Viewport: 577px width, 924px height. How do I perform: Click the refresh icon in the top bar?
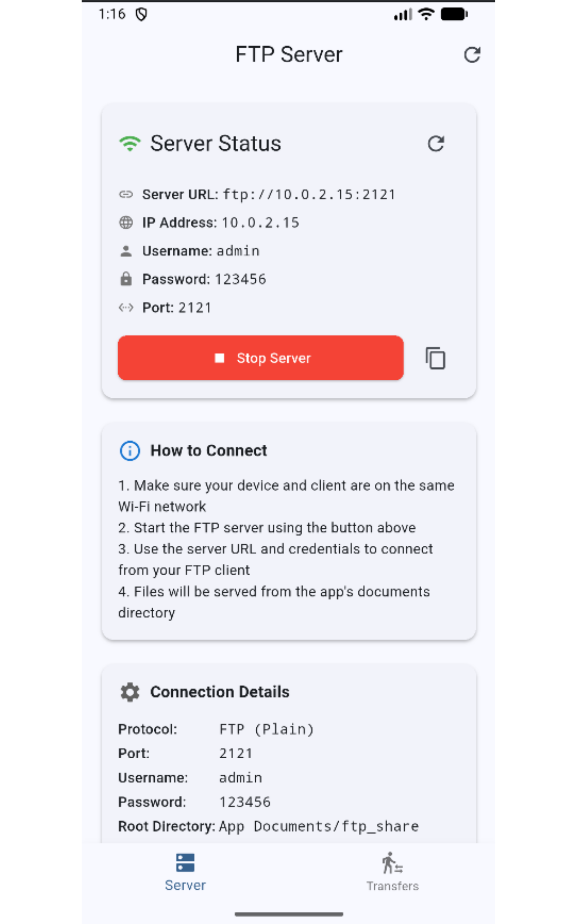pyautogui.click(x=472, y=55)
